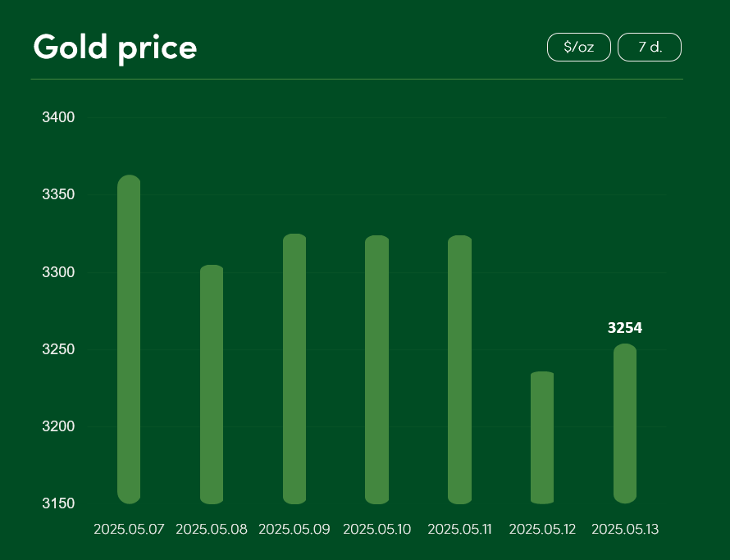Select the 2025.05.10 bar
This screenshot has height=560, width=730.
[377, 370]
